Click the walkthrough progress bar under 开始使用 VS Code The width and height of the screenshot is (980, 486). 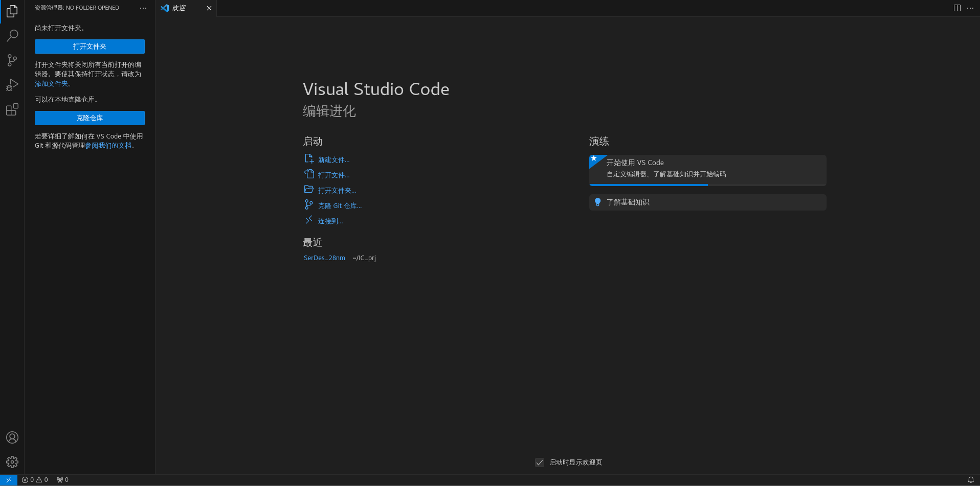tap(707, 185)
